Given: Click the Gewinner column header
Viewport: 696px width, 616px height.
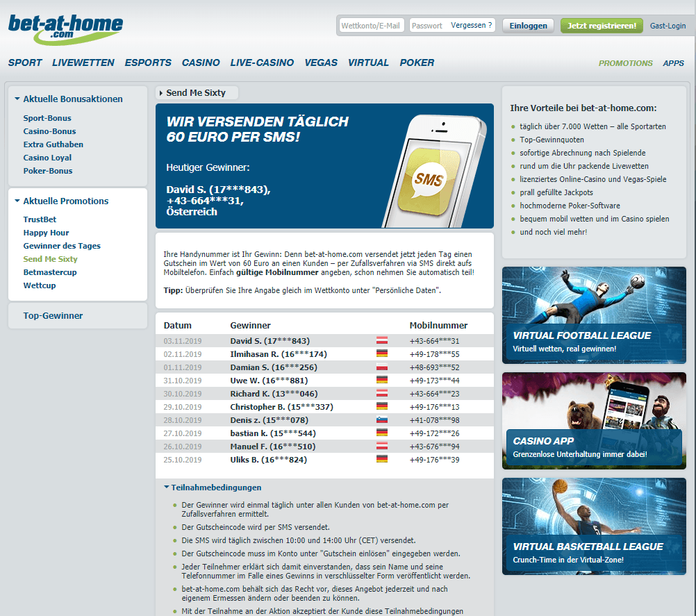Looking at the screenshot, I should pos(250,325).
